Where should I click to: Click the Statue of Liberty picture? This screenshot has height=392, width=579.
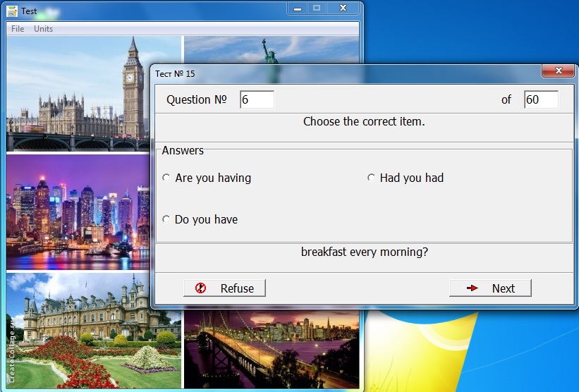272,50
